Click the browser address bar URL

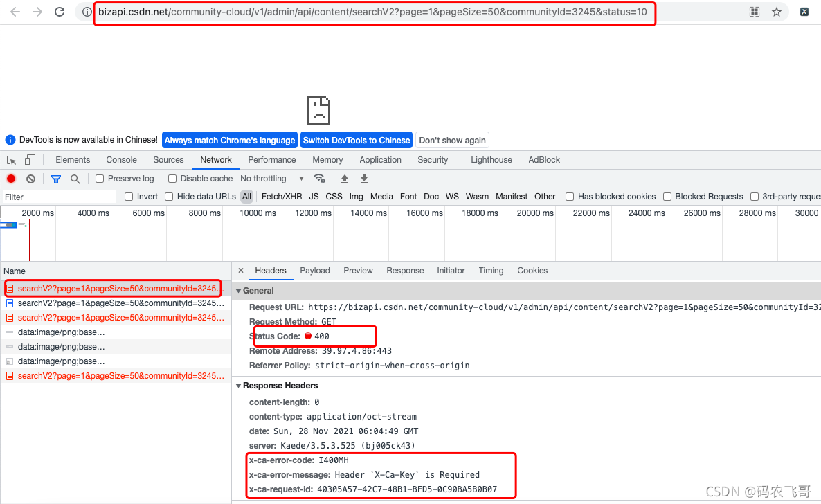point(373,12)
